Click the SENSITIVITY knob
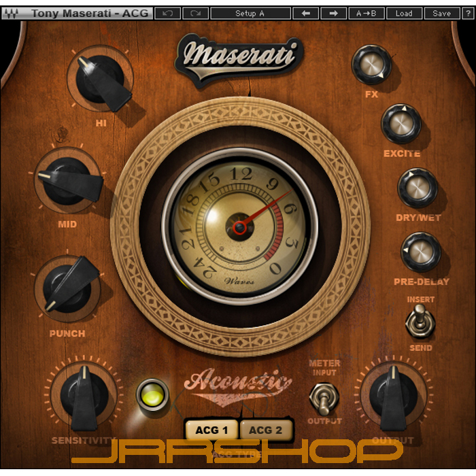Viewport: 476px width, 476px height. click(84, 395)
